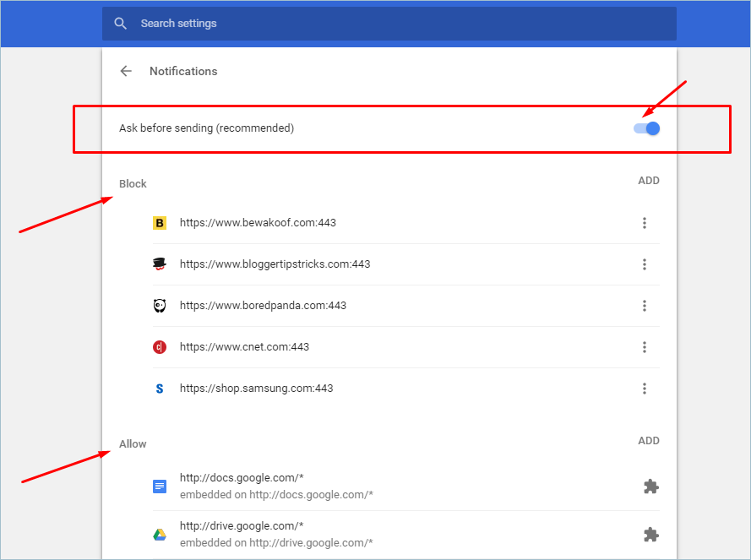Click extension puzzle icon for docs.google.com
751x560 pixels.
pyautogui.click(x=650, y=487)
